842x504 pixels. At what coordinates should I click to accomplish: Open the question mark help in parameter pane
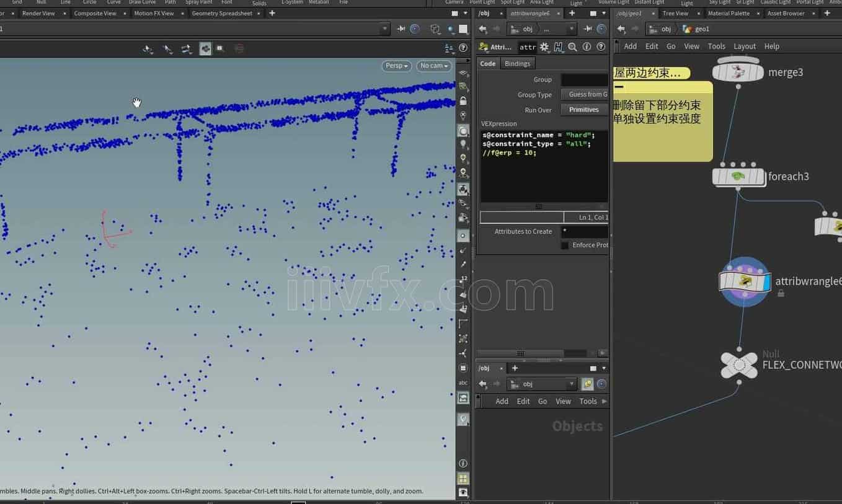[601, 46]
